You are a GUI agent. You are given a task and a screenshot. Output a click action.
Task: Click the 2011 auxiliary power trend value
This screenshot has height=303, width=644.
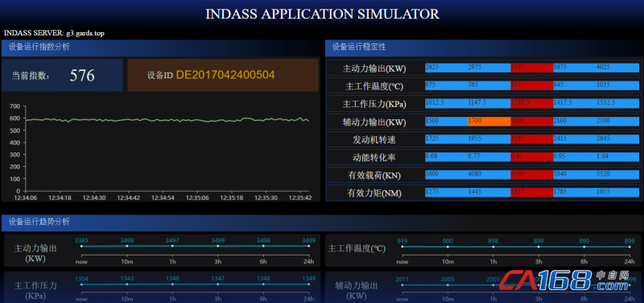(402, 279)
